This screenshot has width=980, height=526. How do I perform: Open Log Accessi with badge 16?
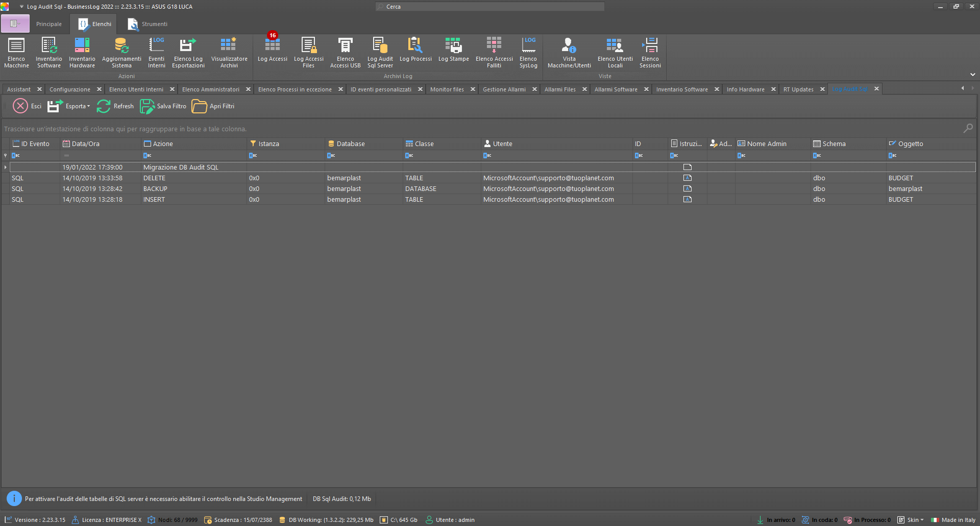273,50
